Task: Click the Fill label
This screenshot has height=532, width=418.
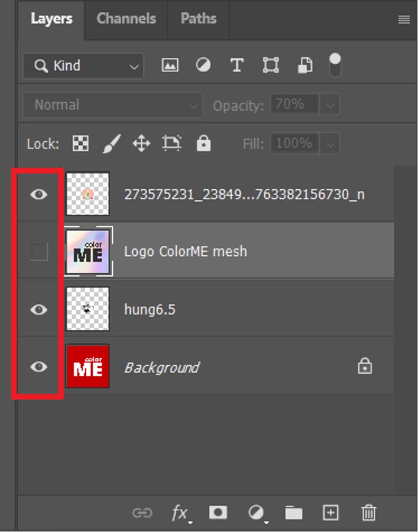Action: [253, 144]
